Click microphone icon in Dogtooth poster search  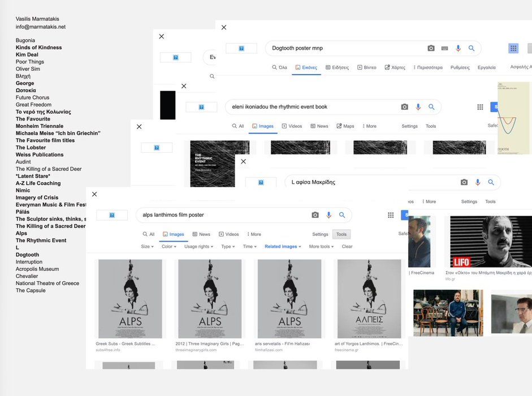click(459, 49)
